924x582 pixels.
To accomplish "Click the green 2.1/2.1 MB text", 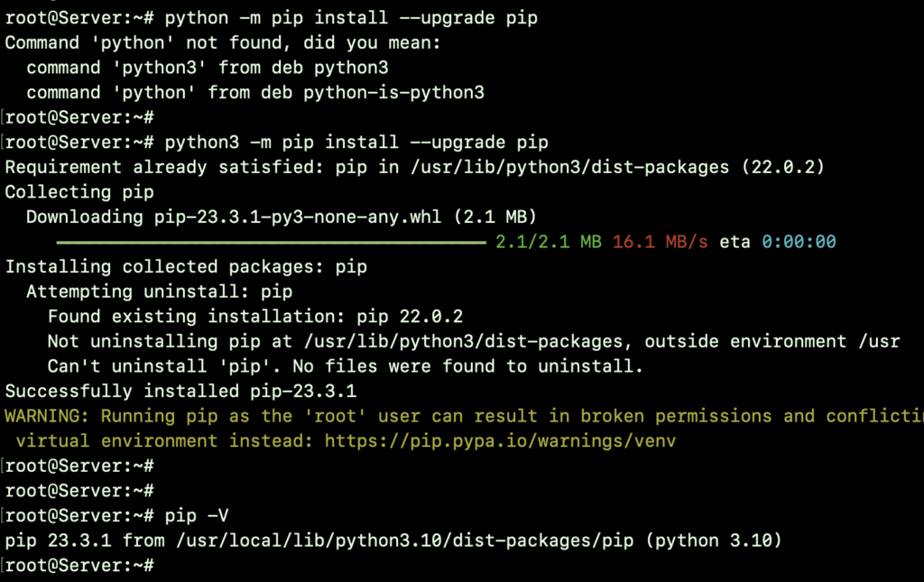I will pyautogui.click(x=548, y=242).
